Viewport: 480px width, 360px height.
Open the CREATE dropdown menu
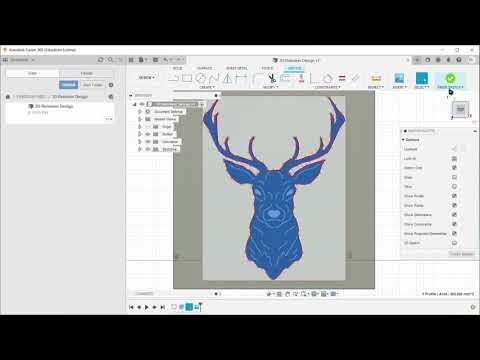pyautogui.click(x=207, y=87)
